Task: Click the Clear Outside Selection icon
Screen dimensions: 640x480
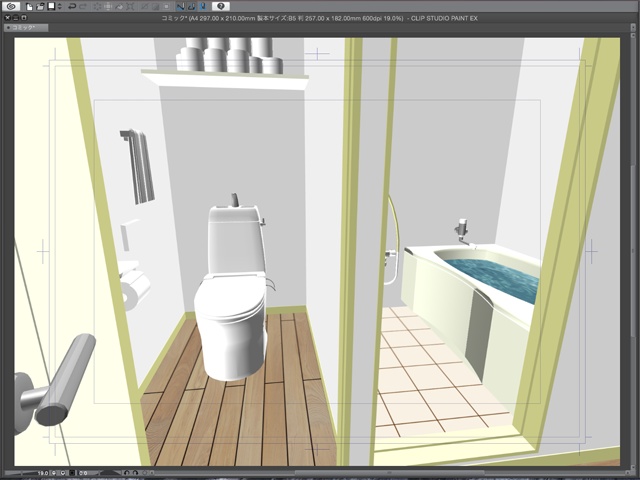Action: click(x=108, y=7)
